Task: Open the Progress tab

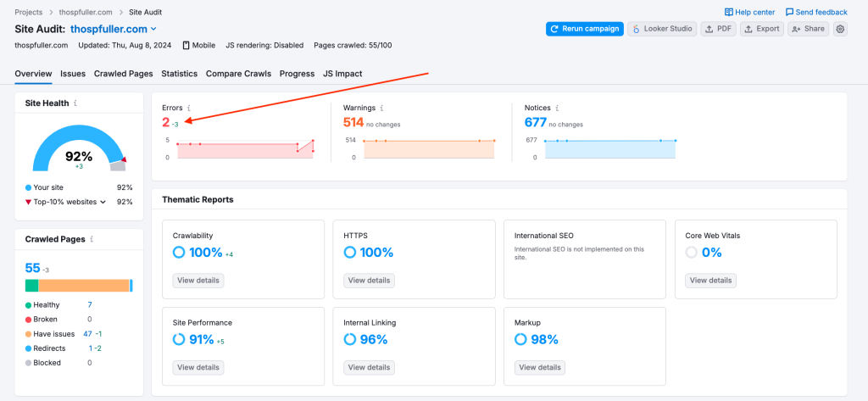Action: pyautogui.click(x=297, y=74)
